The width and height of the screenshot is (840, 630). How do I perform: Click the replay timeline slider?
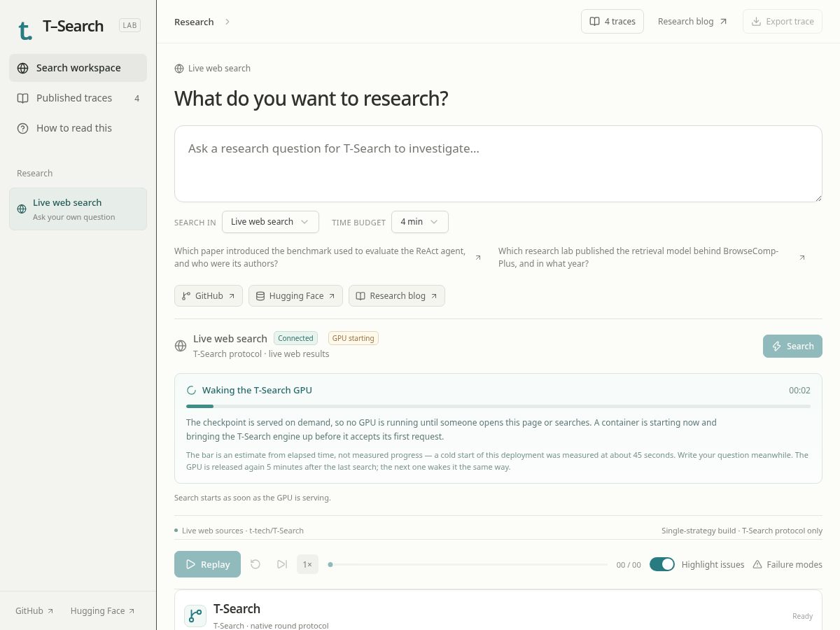[x=468, y=564]
